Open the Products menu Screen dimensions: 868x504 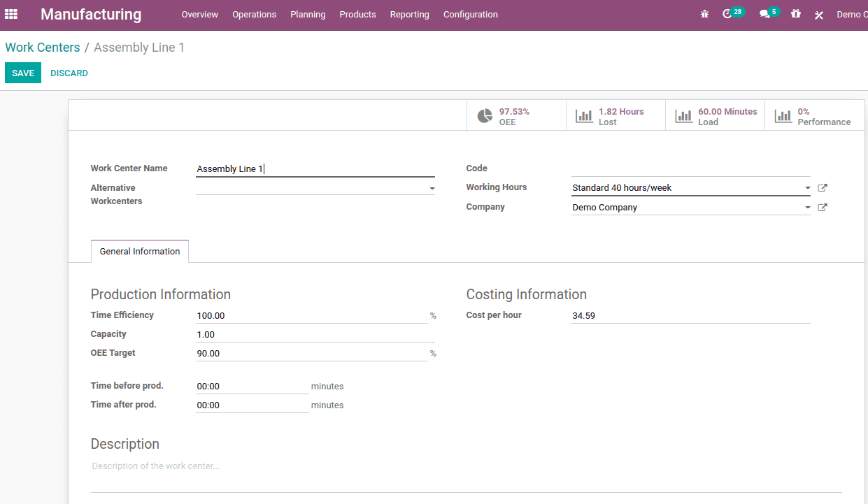[x=357, y=15]
